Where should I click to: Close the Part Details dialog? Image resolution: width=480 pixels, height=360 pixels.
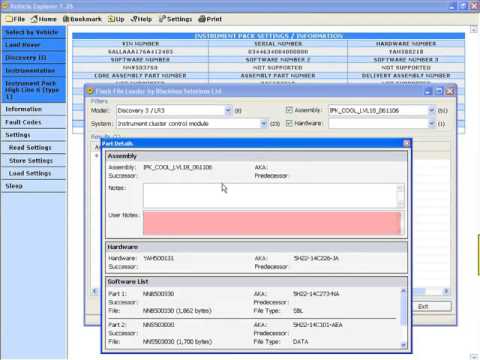tap(406, 143)
